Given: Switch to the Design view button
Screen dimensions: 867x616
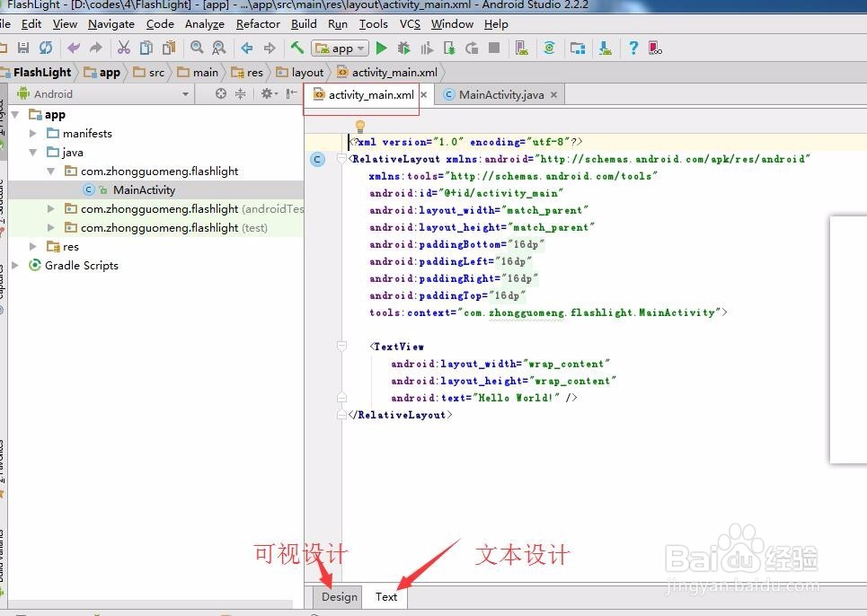Looking at the screenshot, I should coord(339,596).
